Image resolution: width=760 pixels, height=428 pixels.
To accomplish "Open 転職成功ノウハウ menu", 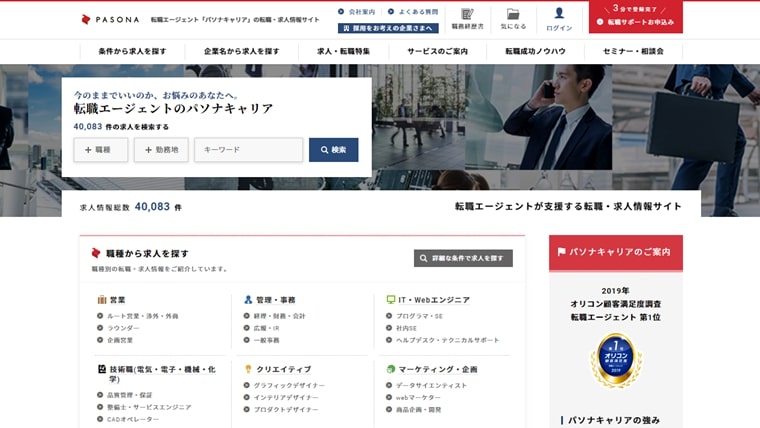I will tap(535, 51).
